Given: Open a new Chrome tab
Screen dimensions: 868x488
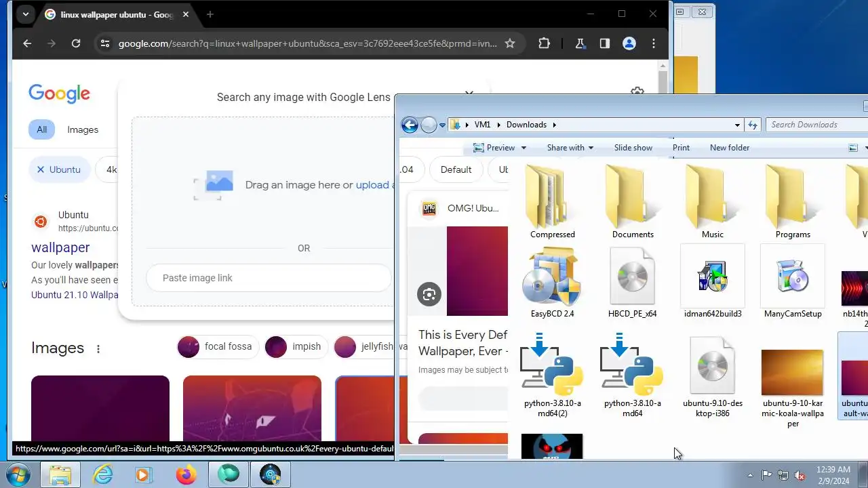Looking at the screenshot, I should (210, 14).
